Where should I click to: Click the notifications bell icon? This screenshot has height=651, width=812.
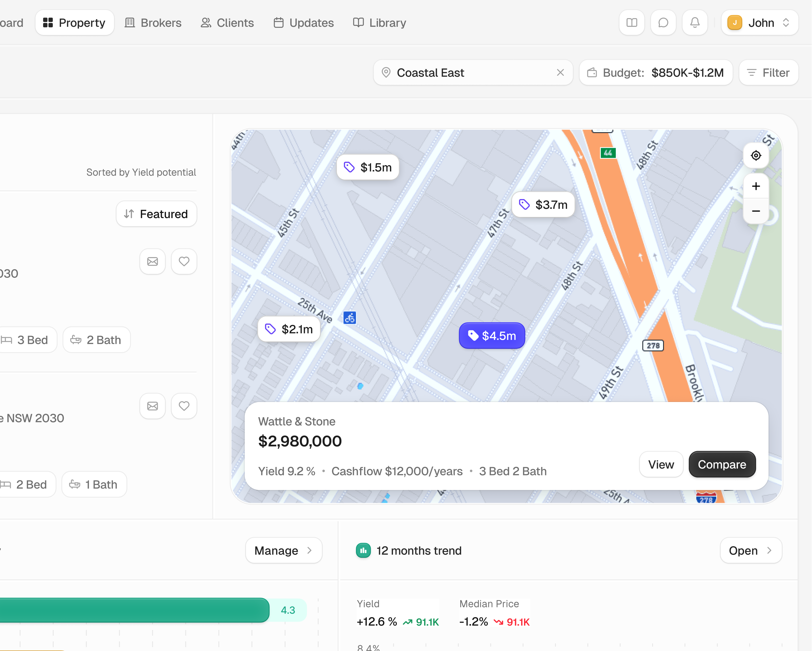(x=695, y=22)
